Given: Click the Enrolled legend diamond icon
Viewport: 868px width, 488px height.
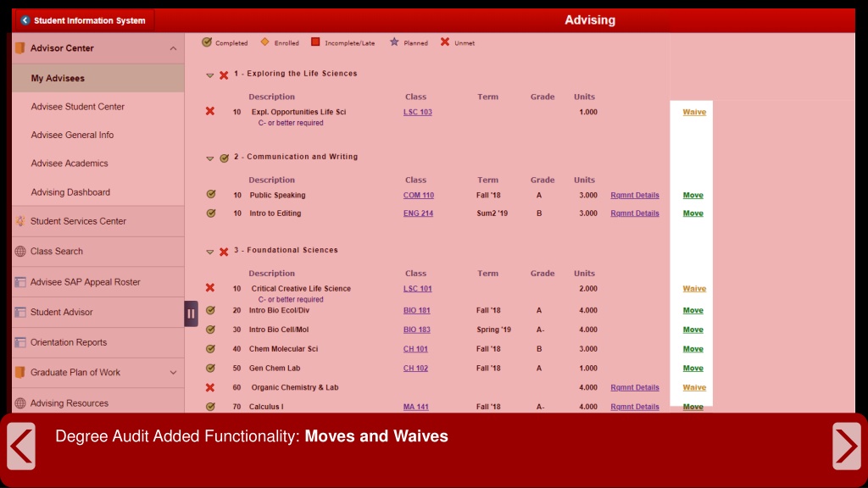Looking at the screenshot, I should click(x=264, y=42).
